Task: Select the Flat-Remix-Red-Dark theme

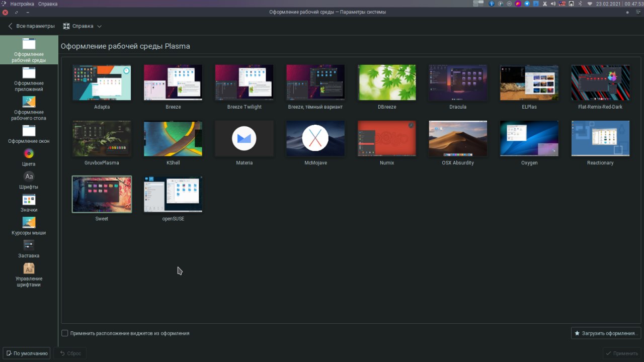Action: [x=600, y=82]
